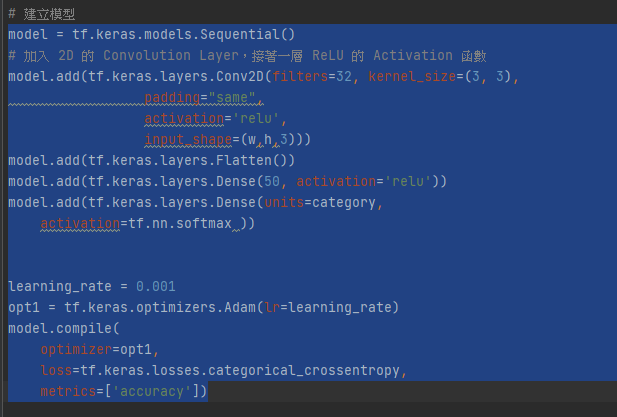Click the number 50 in the Dense layer

coord(272,181)
